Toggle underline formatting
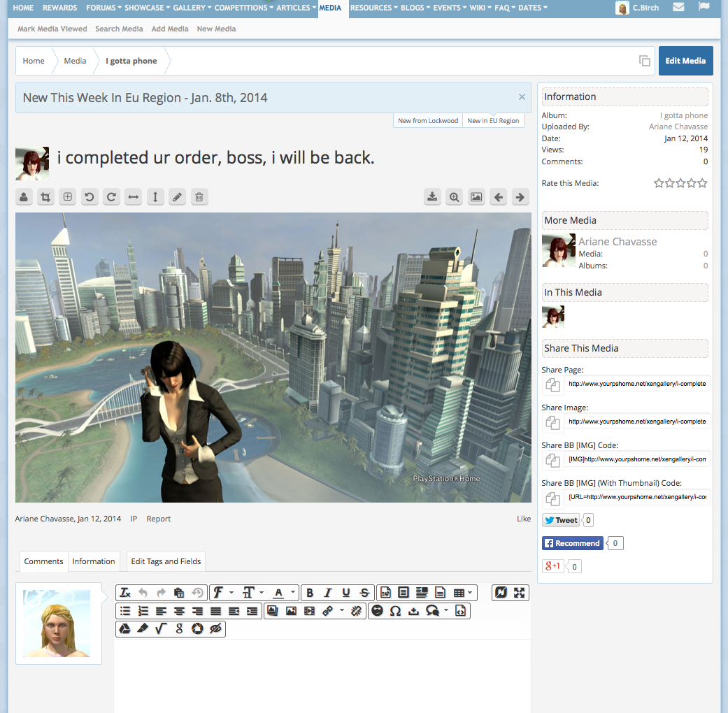Image resolution: width=728 pixels, height=713 pixels. click(x=346, y=593)
